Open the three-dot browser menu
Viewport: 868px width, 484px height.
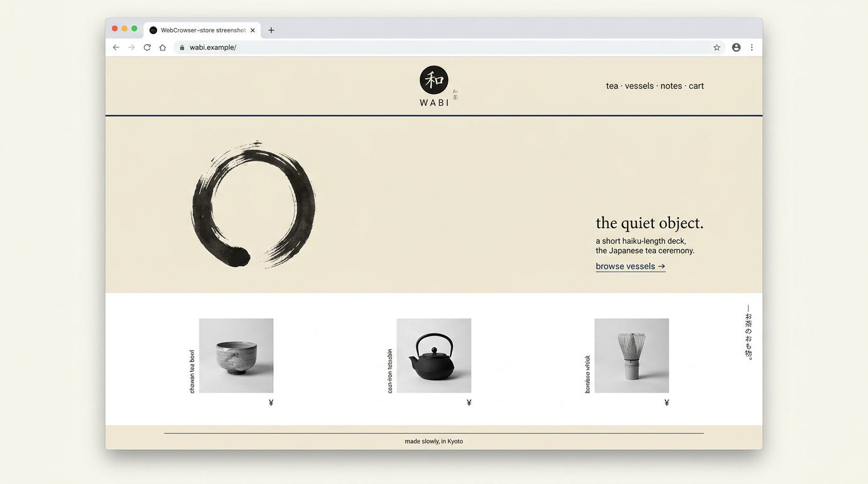pyautogui.click(x=751, y=47)
